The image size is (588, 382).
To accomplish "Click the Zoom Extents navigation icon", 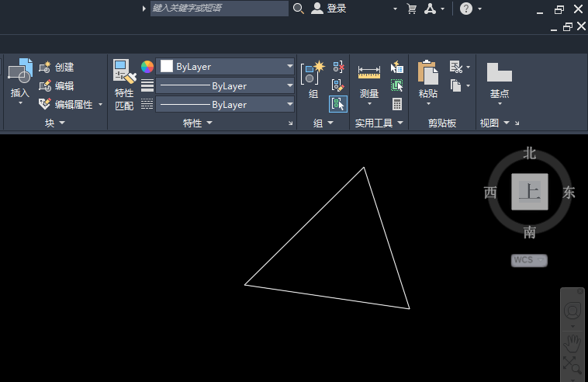I will 572,365.
